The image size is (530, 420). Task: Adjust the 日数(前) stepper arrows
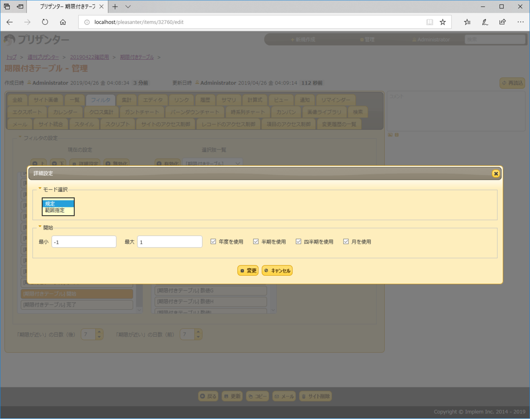pos(198,334)
